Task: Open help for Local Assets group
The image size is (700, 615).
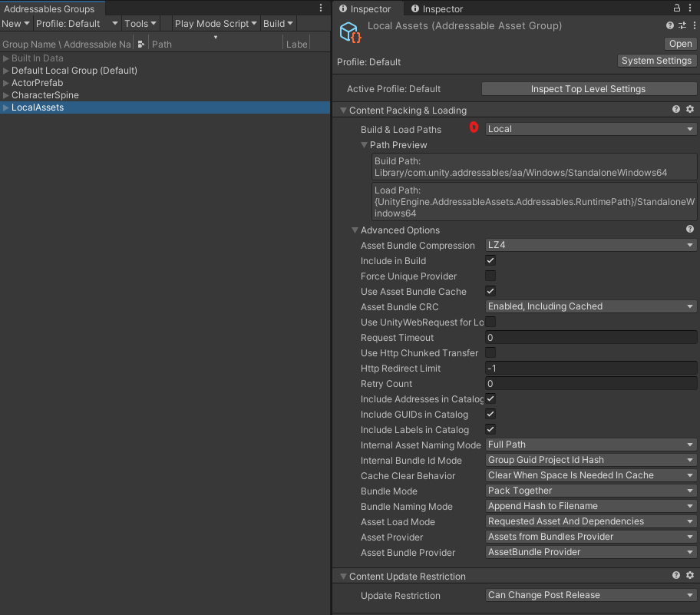Action: tap(669, 26)
